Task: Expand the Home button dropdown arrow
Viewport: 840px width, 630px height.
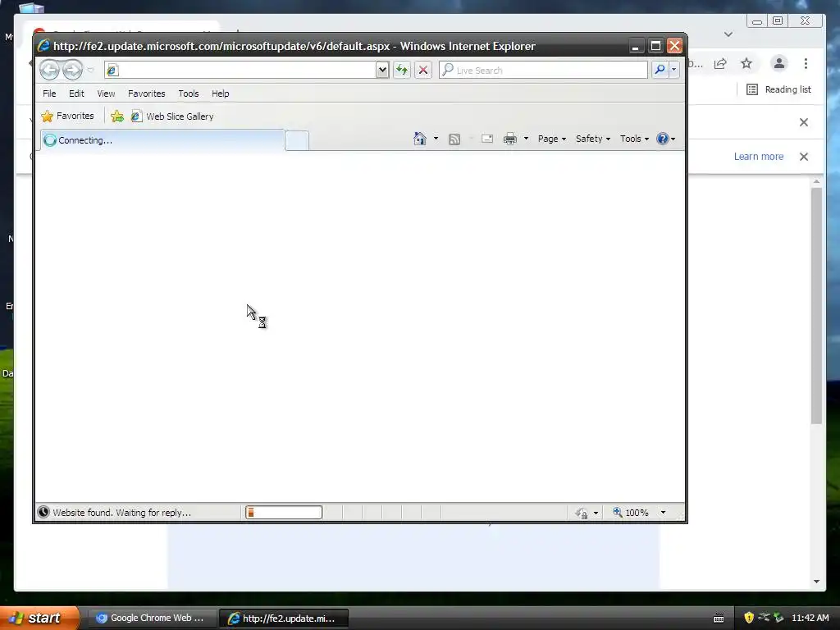Action: [436, 139]
